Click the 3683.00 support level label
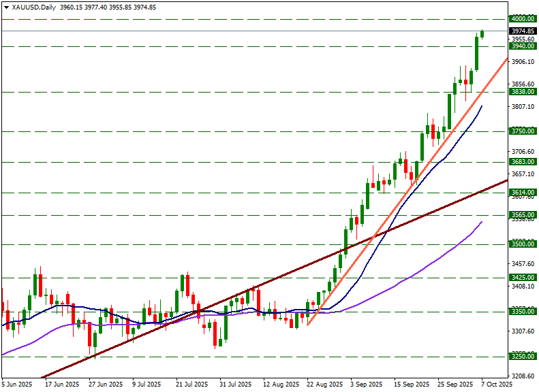539x392 pixels. coord(522,162)
